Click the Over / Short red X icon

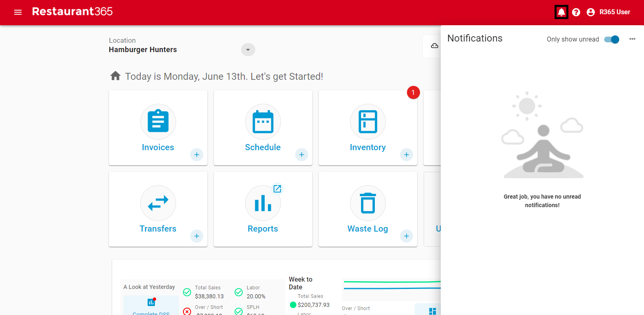coord(187,311)
